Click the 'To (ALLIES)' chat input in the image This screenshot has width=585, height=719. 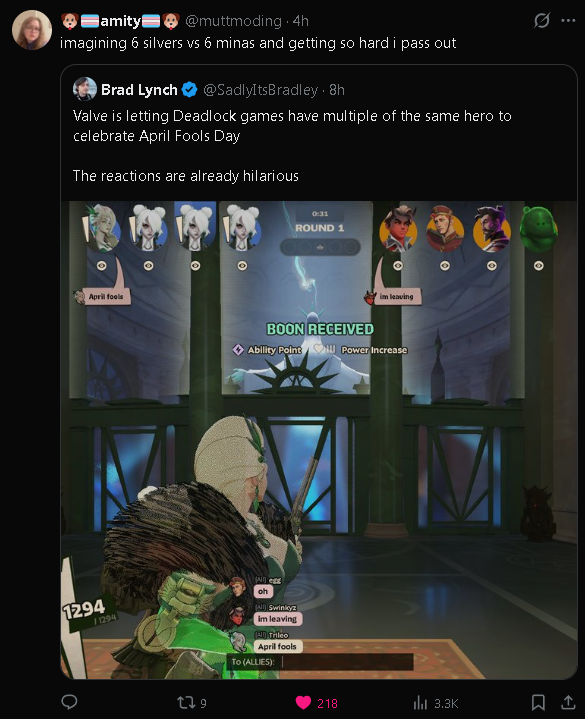tap(320, 662)
